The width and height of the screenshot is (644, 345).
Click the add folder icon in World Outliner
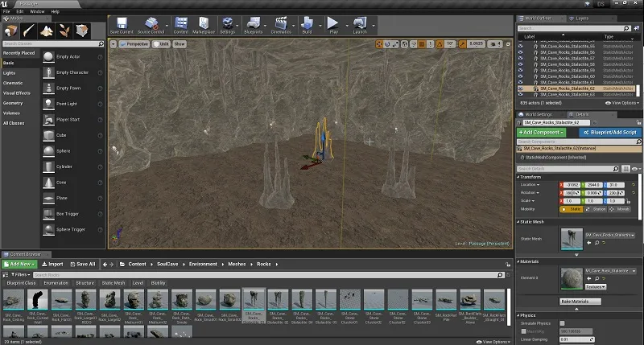[x=637, y=28]
